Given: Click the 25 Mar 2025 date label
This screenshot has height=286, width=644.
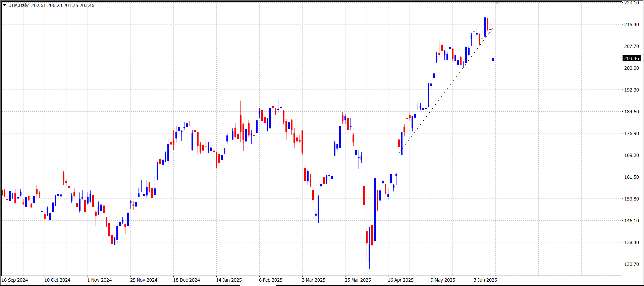Looking at the screenshot, I should [x=358, y=280].
